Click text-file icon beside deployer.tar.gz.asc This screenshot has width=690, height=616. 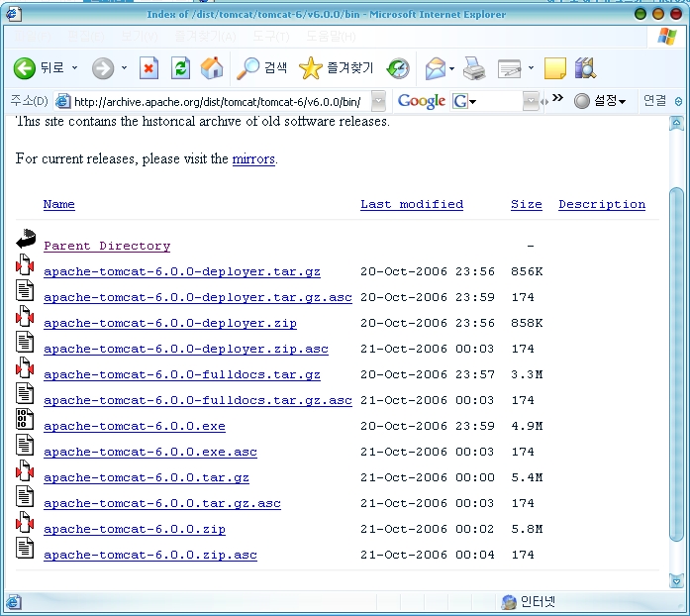[25, 290]
